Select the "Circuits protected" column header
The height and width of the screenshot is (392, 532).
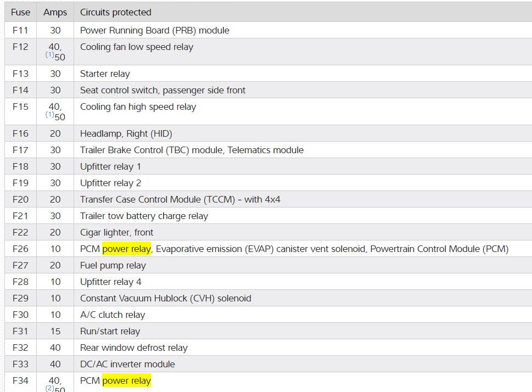[x=115, y=12]
